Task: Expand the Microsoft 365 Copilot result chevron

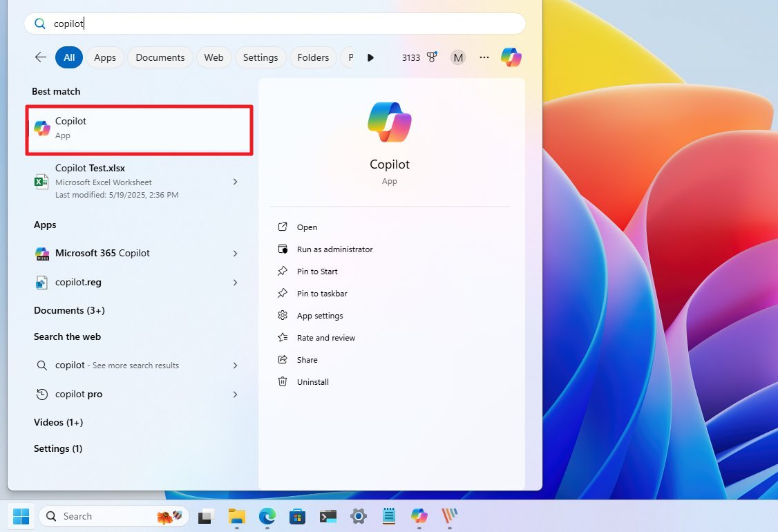Action: 235,254
